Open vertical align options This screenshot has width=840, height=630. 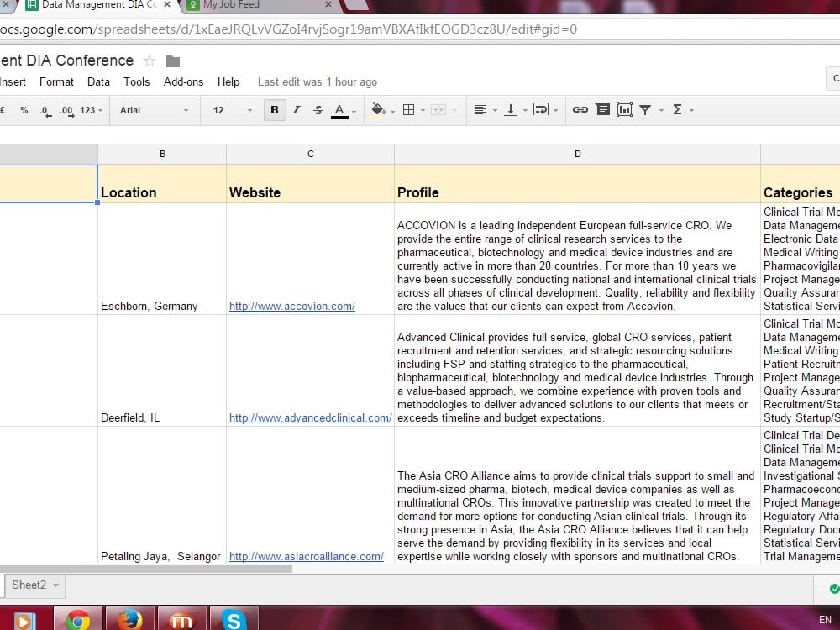point(511,110)
